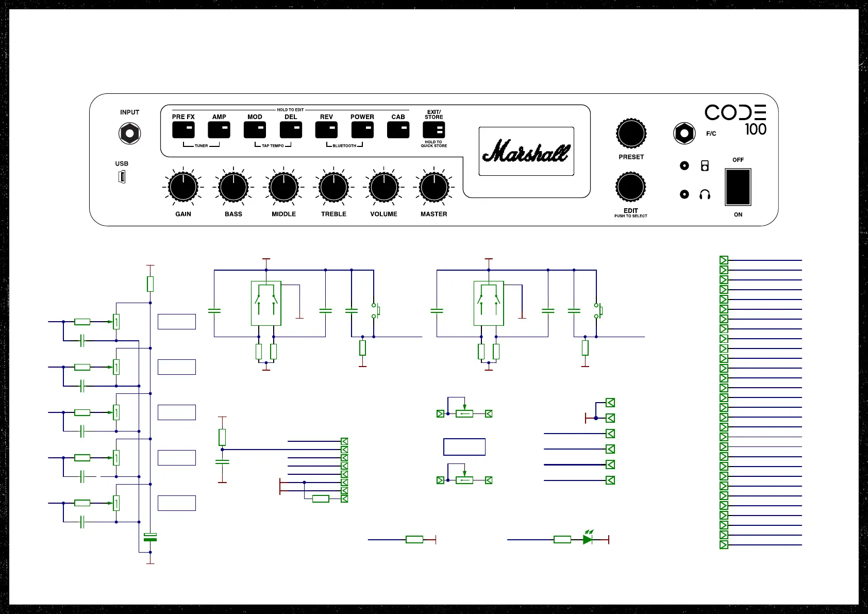This screenshot has width=868, height=614.
Task: Click the LED diode symbol in schematic
Action: (588, 539)
